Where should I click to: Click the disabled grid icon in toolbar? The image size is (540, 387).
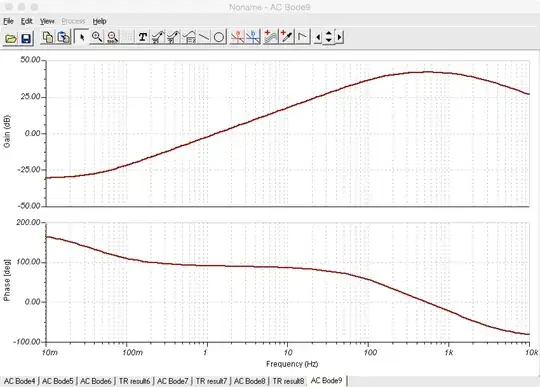(x=128, y=37)
